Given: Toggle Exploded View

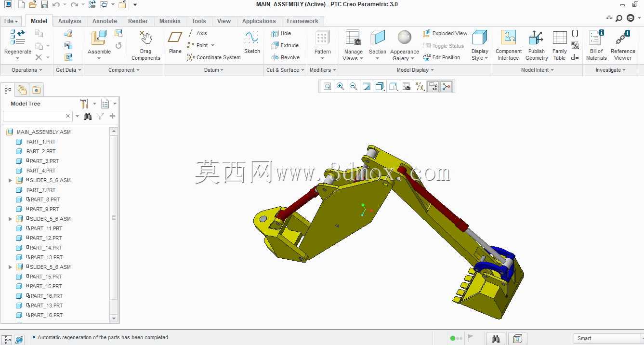Looking at the screenshot, I should click(445, 33).
